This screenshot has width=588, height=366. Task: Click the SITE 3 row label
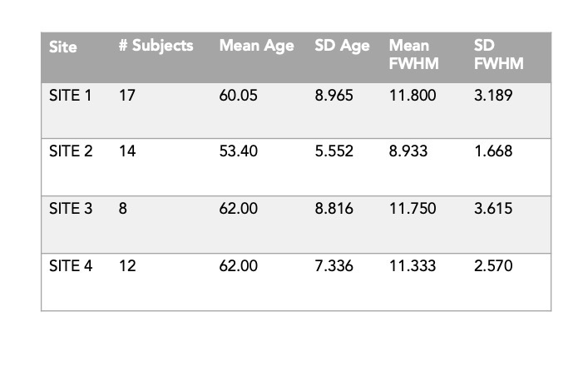(x=70, y=209)
